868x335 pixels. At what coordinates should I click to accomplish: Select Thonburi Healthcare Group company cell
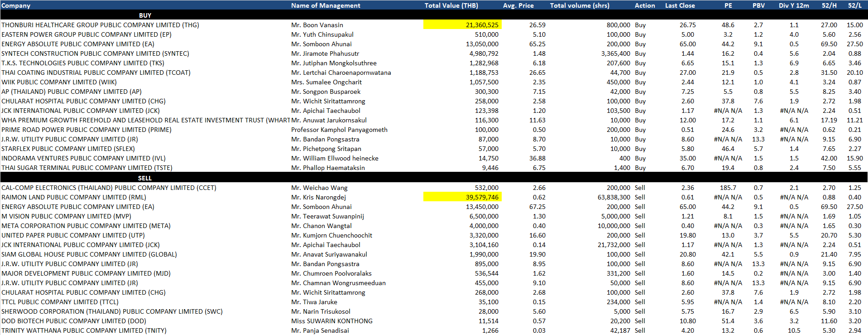tap(100, 25)
